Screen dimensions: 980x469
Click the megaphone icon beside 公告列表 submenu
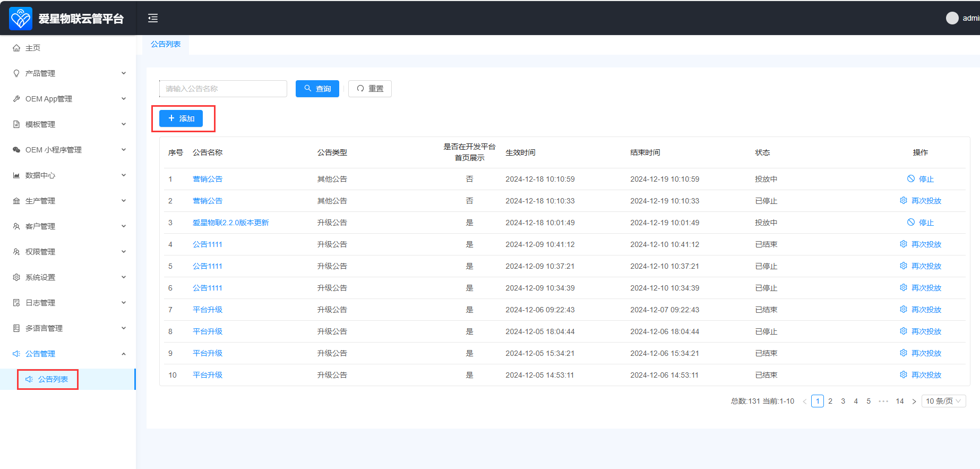[x=29, y=379]
